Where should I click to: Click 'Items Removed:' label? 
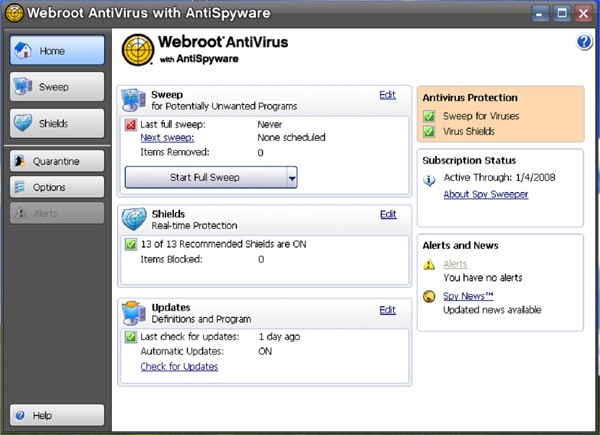pos(175,152)
